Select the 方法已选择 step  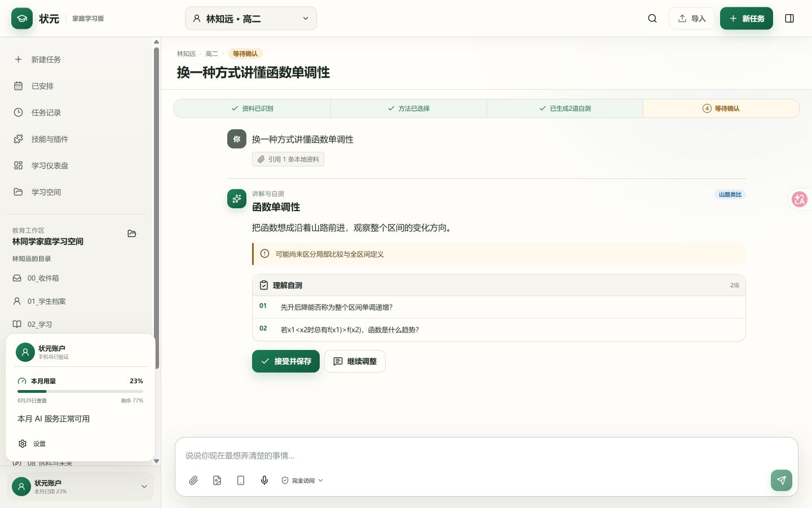click(x=408, y=108)
